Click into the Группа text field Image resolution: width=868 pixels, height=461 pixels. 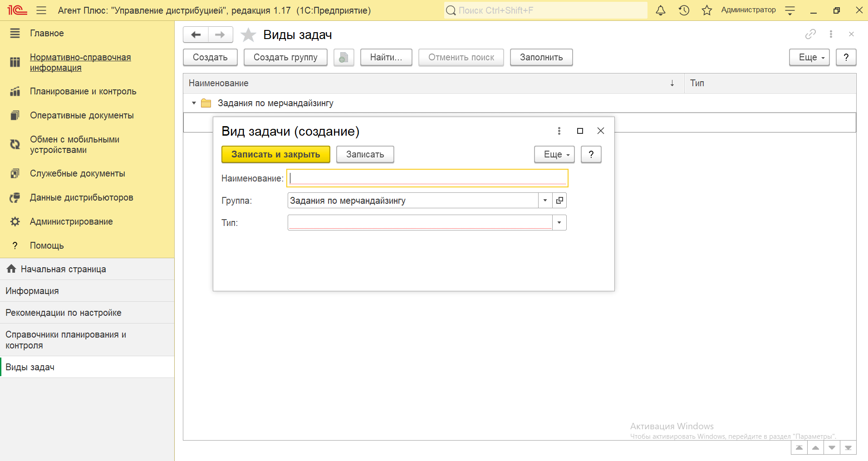tap(413, 200)
